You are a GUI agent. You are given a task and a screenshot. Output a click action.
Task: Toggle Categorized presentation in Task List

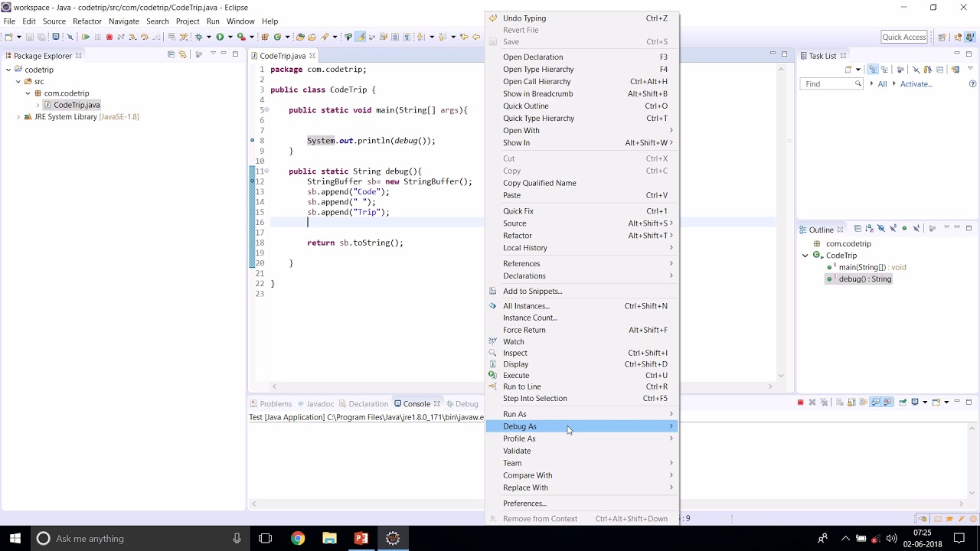coord(873,69)
